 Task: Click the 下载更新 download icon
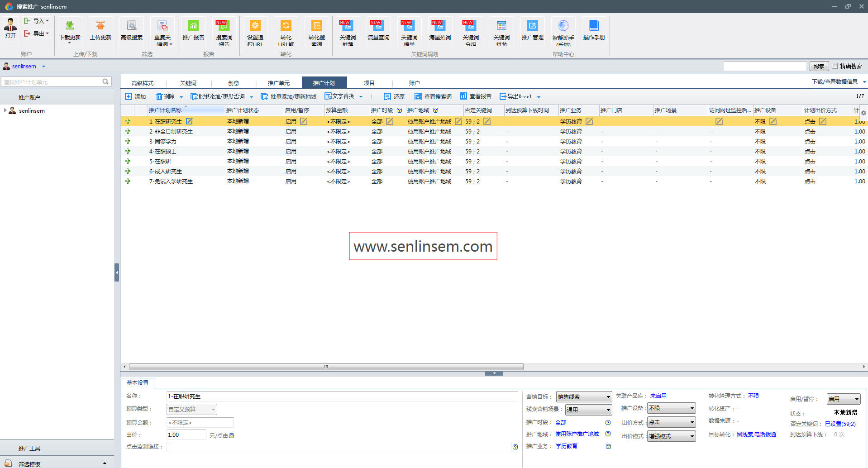70,26
